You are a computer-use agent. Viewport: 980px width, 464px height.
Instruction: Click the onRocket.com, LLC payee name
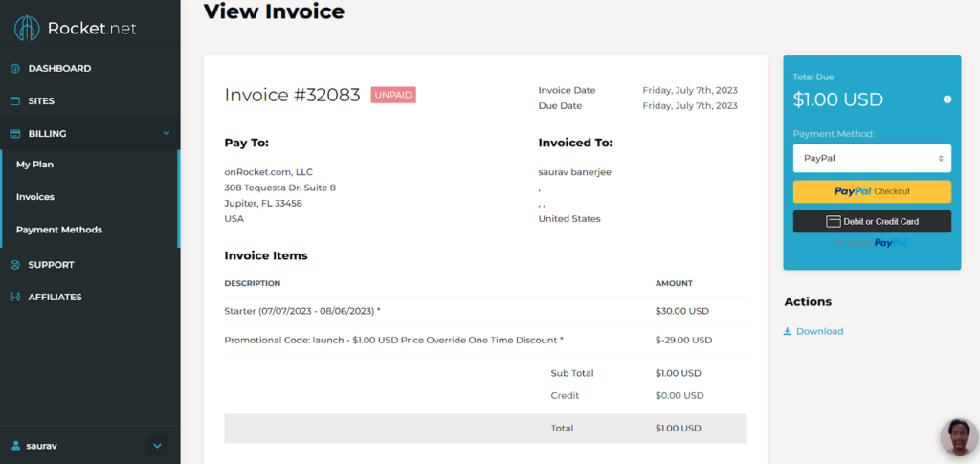[269, 172]
